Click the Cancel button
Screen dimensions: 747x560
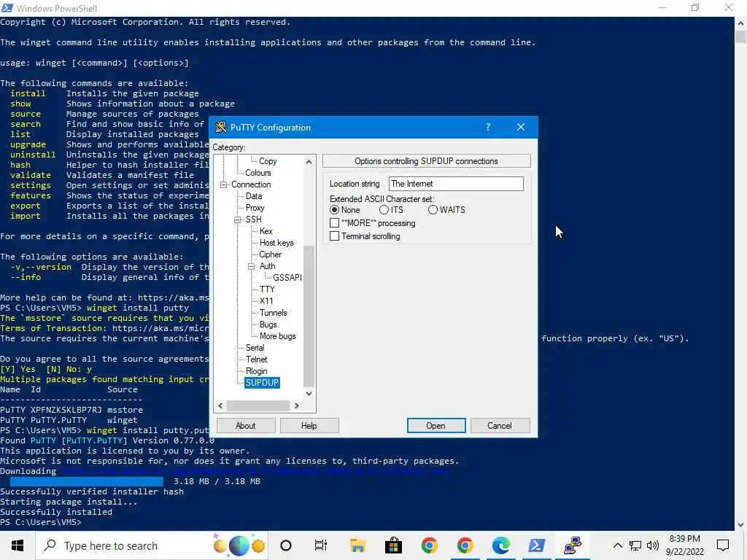pos(500,426)
